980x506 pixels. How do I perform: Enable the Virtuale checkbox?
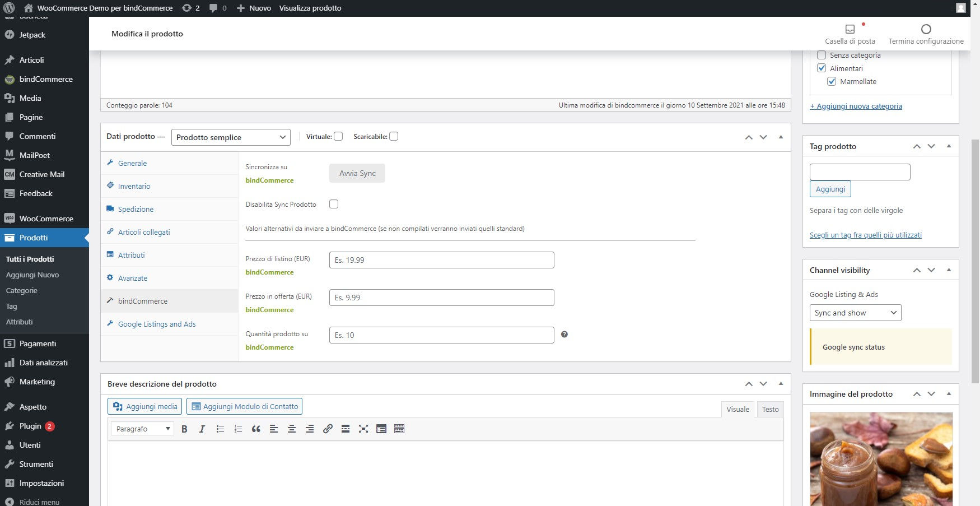tap(338, 137)
